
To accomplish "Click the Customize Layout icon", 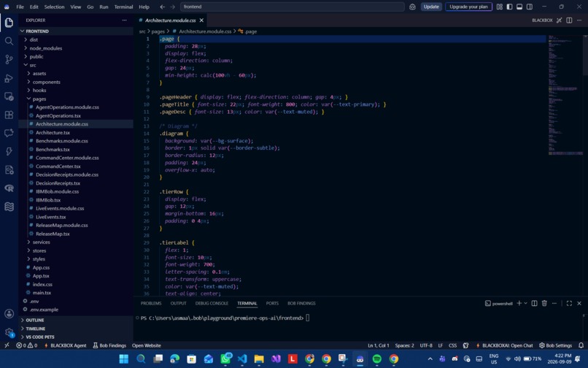I will tap(499, 7).
